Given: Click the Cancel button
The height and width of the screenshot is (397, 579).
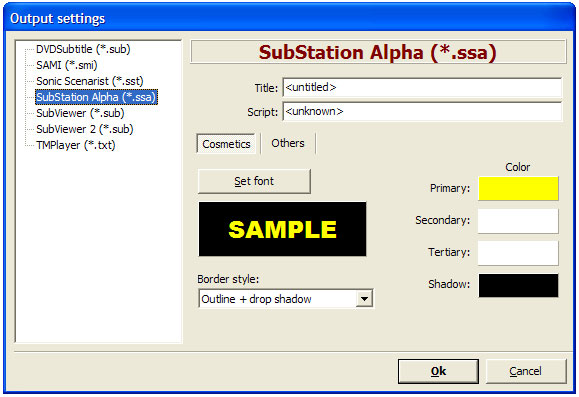Looking at the screenshot, I should [x=525, y=371].
